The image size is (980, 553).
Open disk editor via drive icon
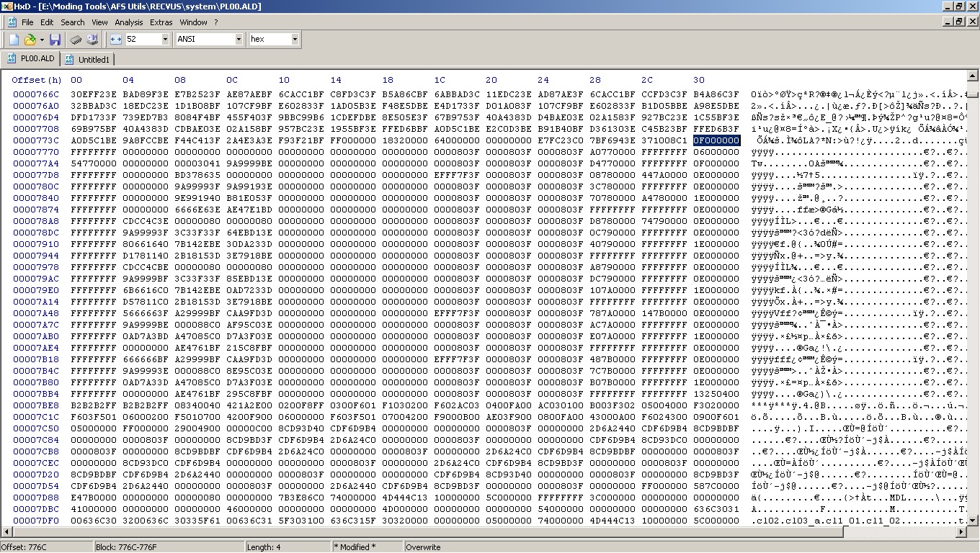point(92,39)
